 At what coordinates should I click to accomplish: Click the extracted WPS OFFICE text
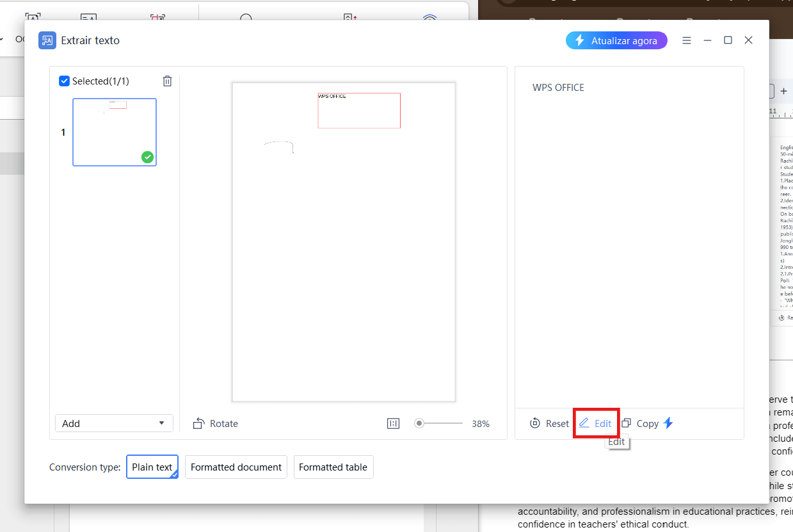point(558,88)
